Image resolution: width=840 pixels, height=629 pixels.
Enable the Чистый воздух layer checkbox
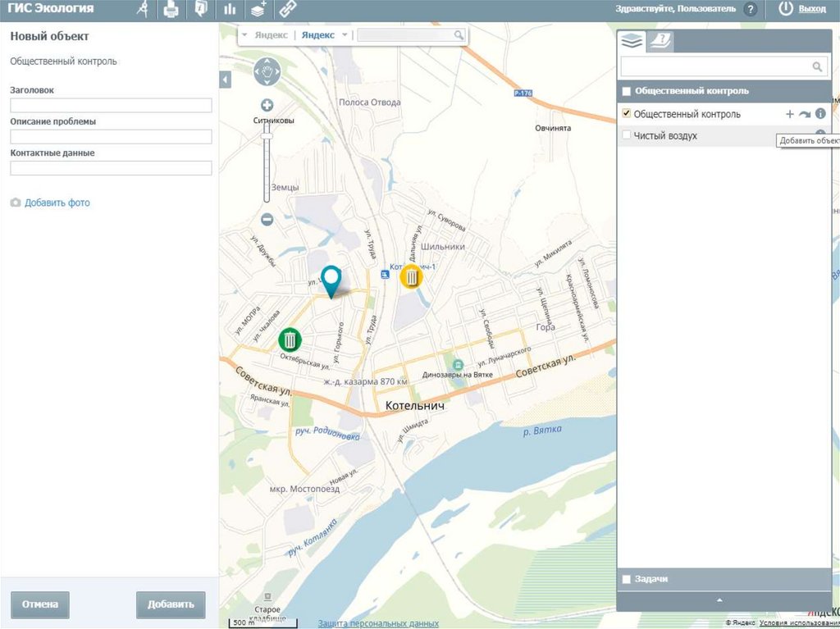point(627,135)
